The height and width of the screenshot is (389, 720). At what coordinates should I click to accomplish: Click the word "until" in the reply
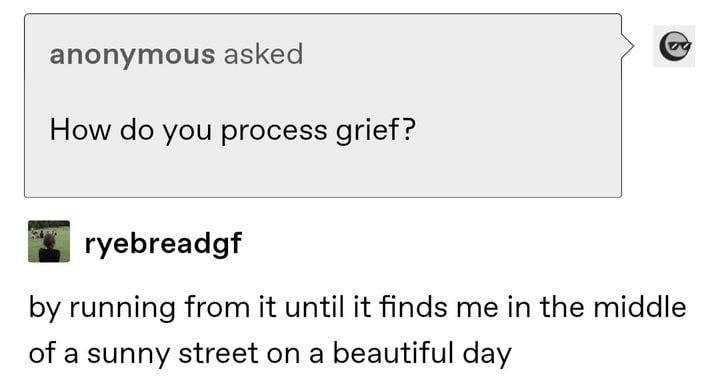(x=315, y=307)
